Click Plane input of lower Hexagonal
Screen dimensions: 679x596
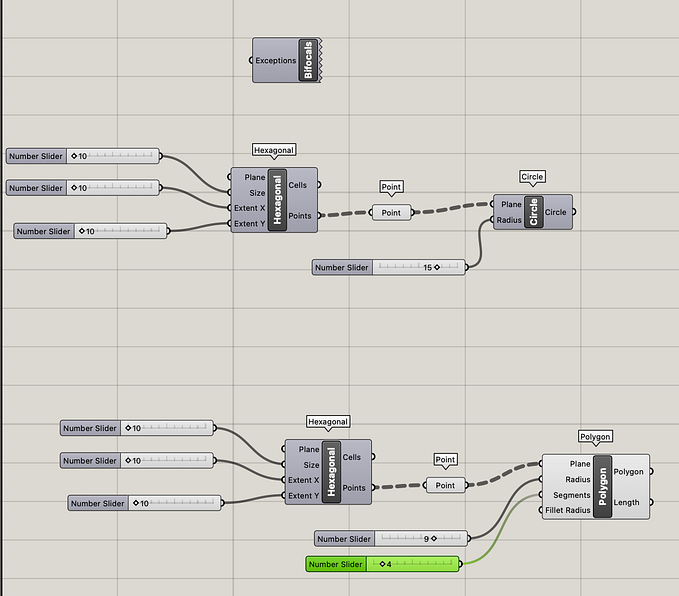[309, 449]
